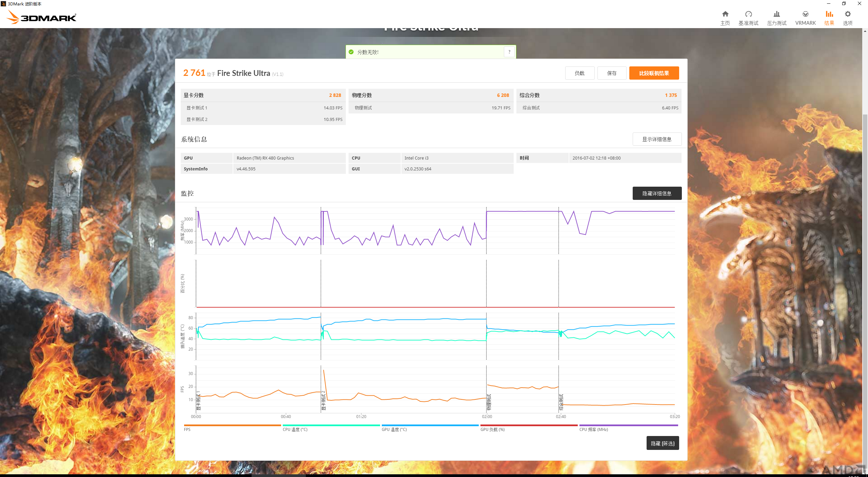
Task: Click the 显卡测试 2 timeline marker
Action: tap(323, 401)
